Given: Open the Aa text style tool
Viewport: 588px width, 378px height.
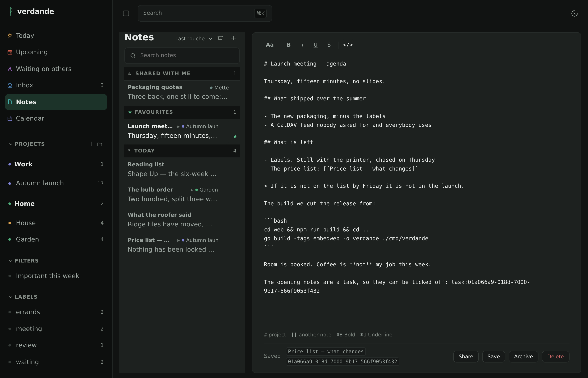Looking at the screenshot, I should pos(269,45).
